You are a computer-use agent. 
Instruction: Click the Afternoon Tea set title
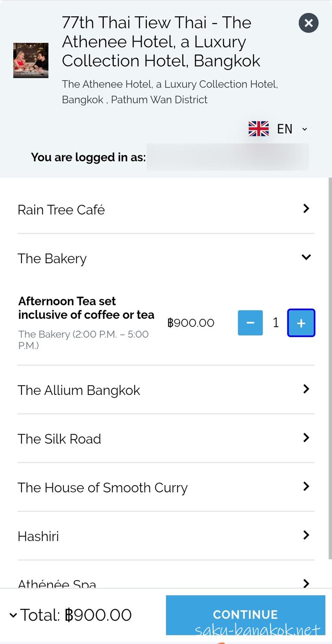tap(86, 308)
